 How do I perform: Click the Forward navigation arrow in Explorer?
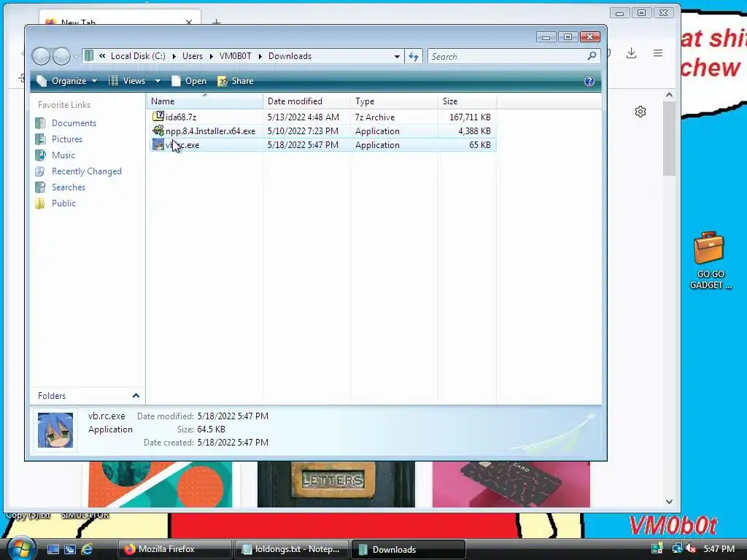click(61, 56)
